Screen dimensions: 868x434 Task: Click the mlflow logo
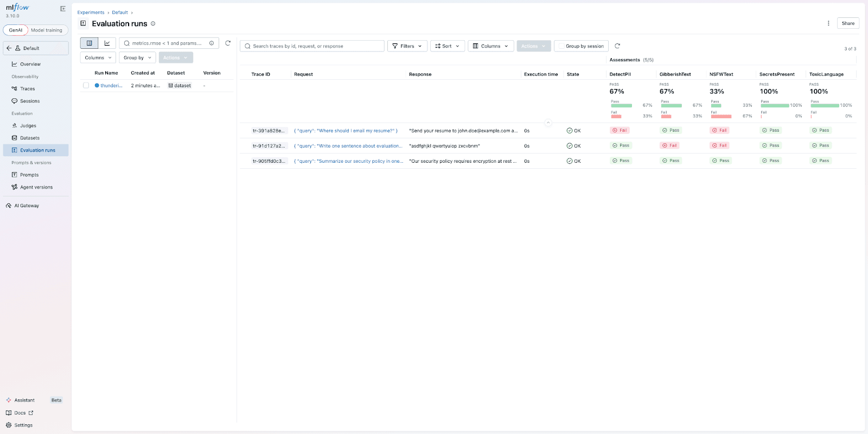[x=17, y=8]
